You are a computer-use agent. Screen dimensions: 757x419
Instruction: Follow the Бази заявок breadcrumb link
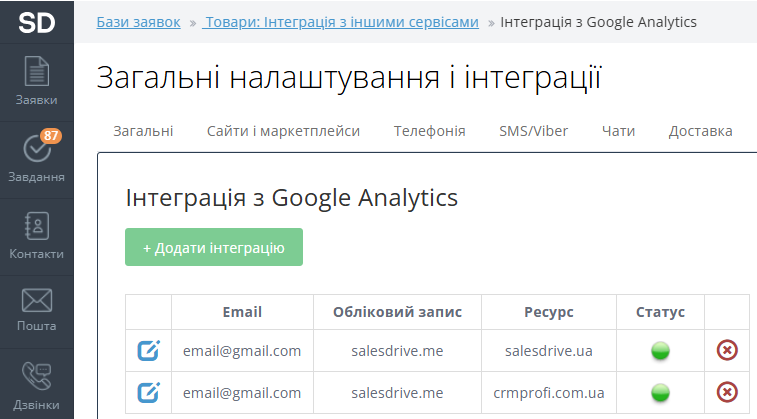tap(139, 21)
